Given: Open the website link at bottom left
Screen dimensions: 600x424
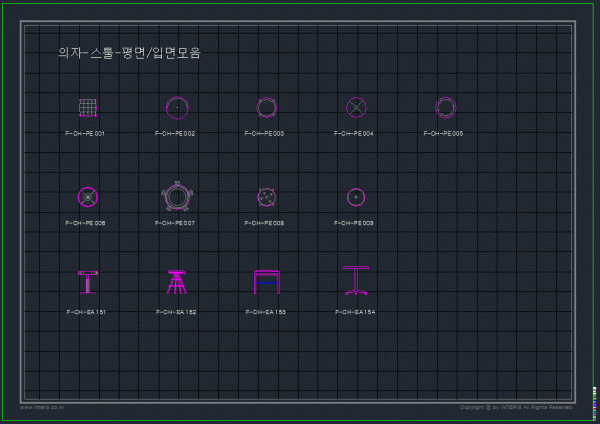Looking at the screenshot, I should coord(42,407).
